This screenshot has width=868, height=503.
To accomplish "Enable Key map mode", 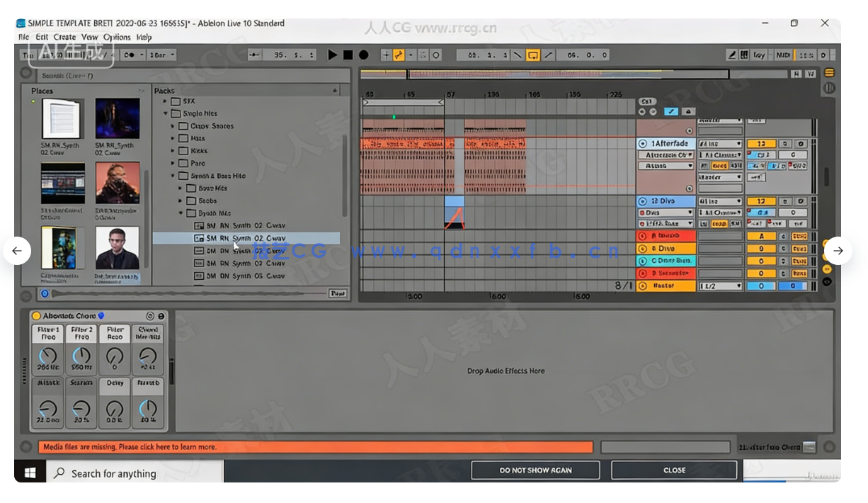I will point(759,55).
